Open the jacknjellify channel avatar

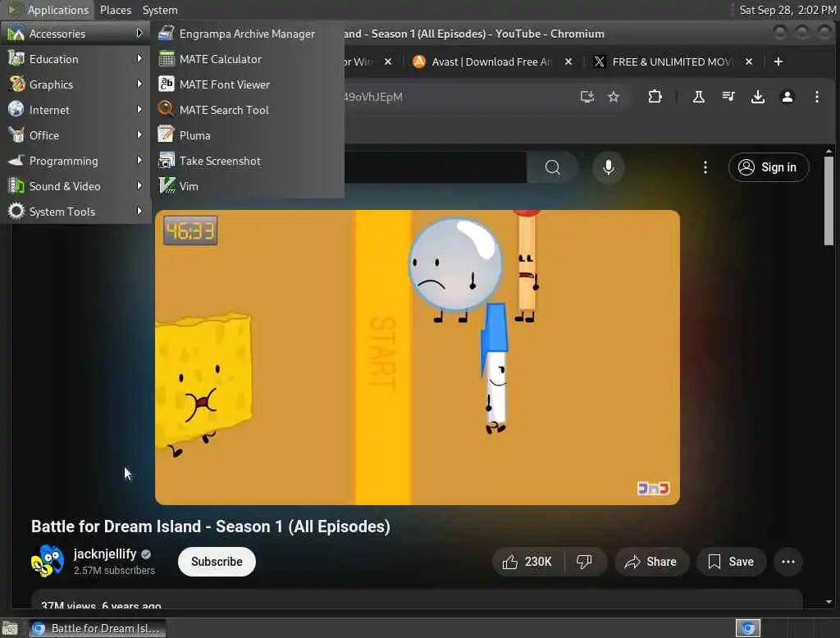[x=48, y=562]
